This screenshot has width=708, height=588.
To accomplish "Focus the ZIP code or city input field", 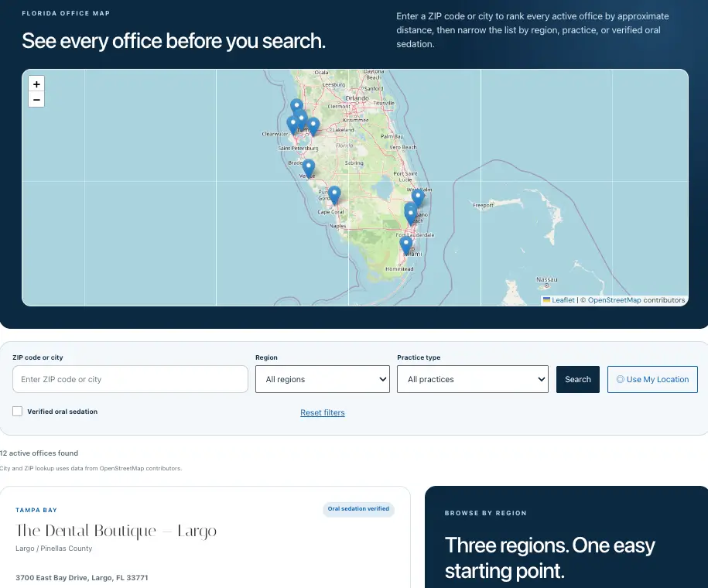I will (130, 379).
